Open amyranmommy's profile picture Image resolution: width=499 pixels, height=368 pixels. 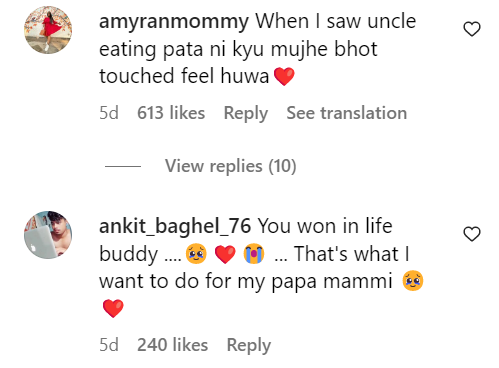pyautogui.click(x=48, y=30)
